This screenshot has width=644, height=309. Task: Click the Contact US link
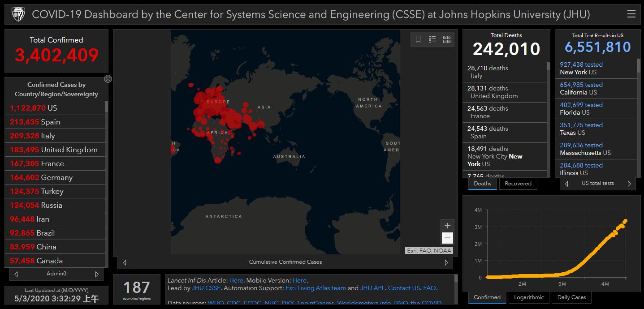404,288
